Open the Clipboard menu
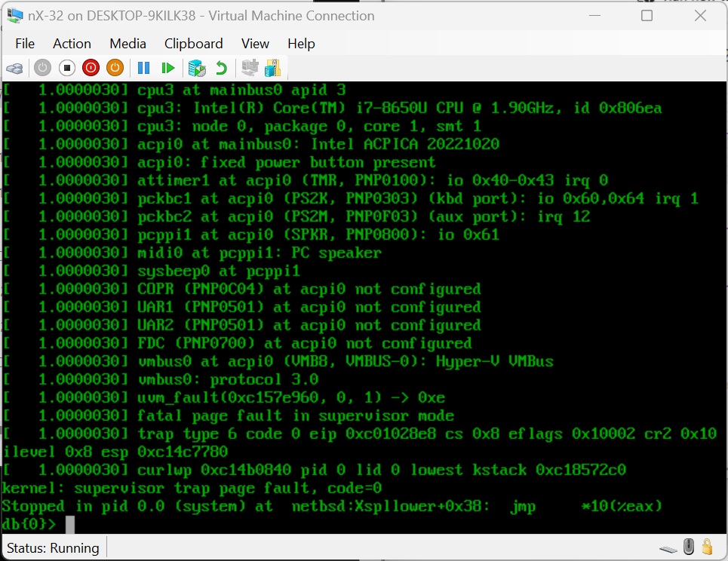The image size is (728, 561). [193, 44]
